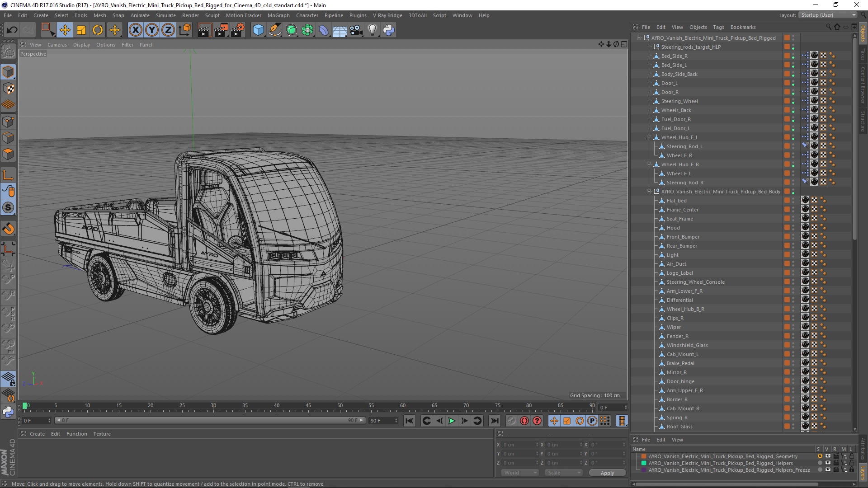Click Go to End playback button

(495, 421)
